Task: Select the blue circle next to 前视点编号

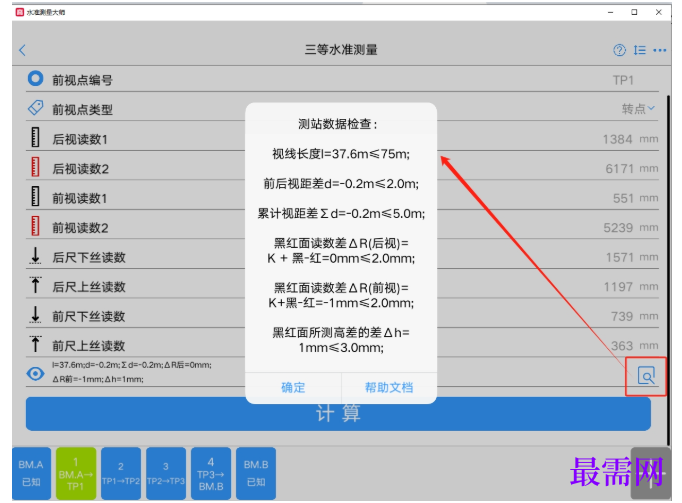Action: click(x=36, y=79)
